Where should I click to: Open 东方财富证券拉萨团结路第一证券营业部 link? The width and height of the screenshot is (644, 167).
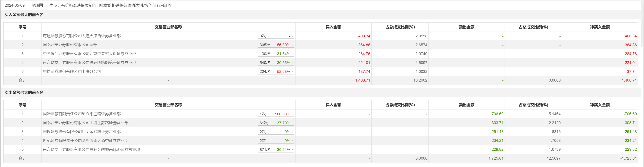(x=89, y=63)
